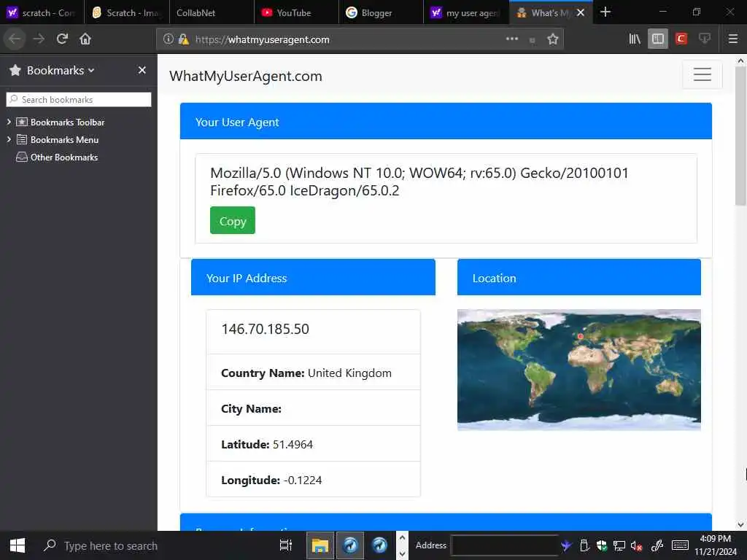Image resolution: width=747 pixels, height=560 pixels.
Task: Switch to the Scratch - Ima tab
Action: (x=127, y=12)
